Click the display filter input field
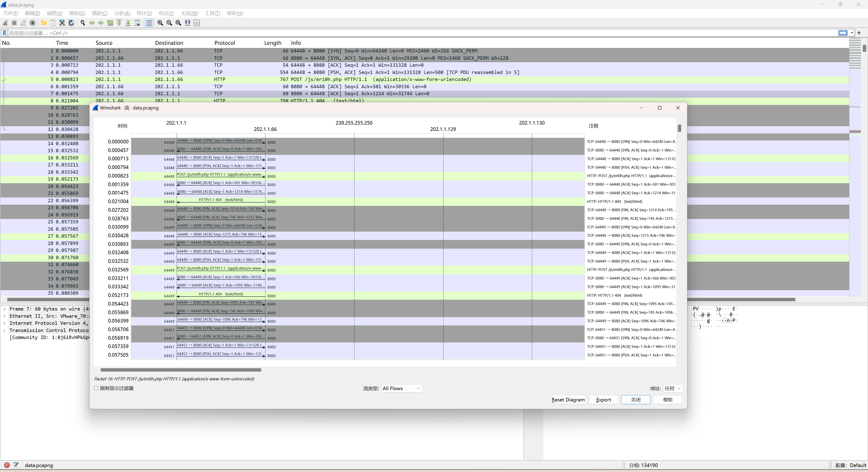868x472 pixels. 404,33
